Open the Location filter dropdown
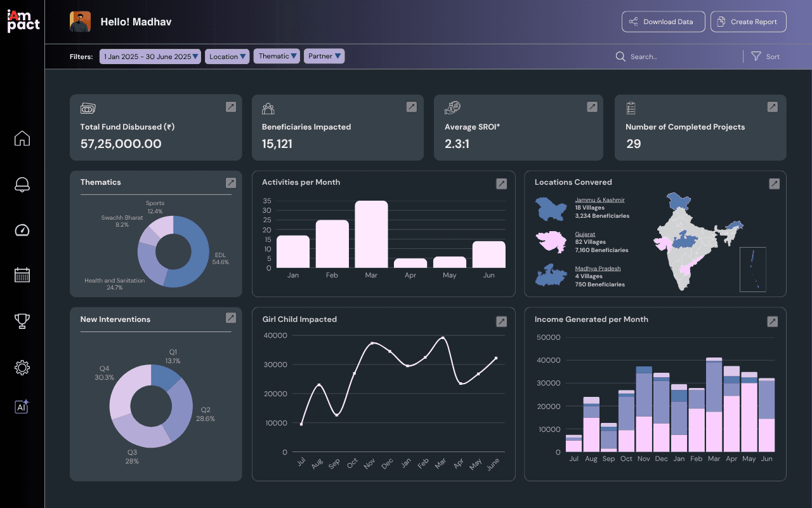This screenshot has width=812, height=508. click(x=228, y=57)
